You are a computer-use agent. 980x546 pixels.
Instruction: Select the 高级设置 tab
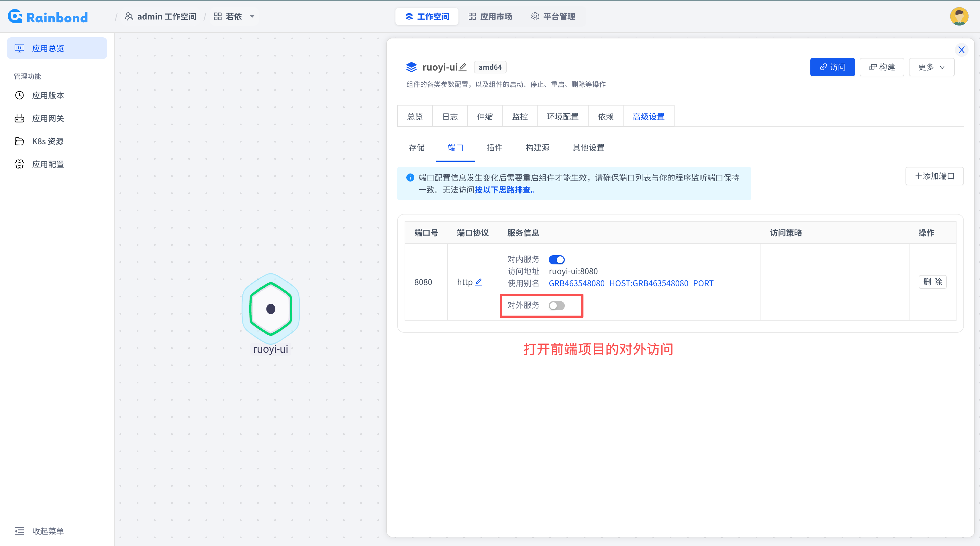coord(649,116)
